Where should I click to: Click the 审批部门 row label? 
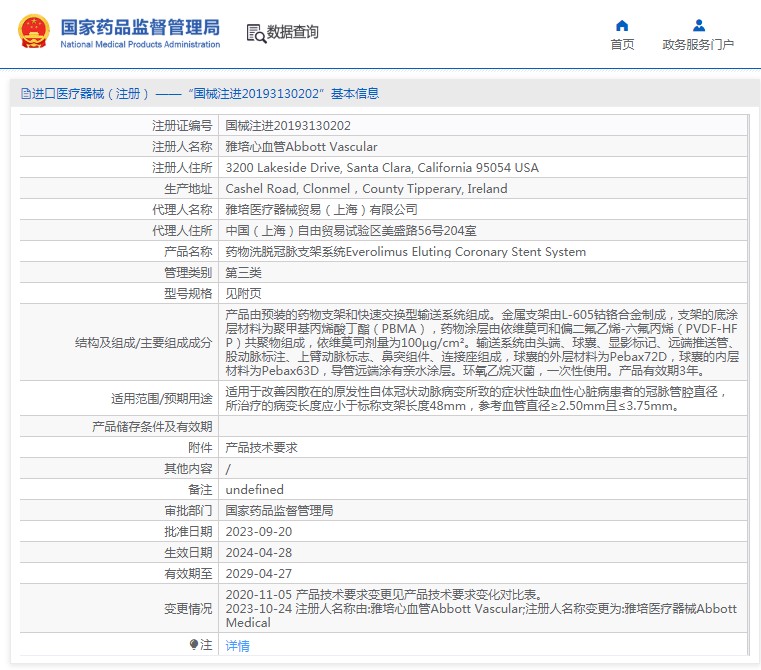pos(188,510)
